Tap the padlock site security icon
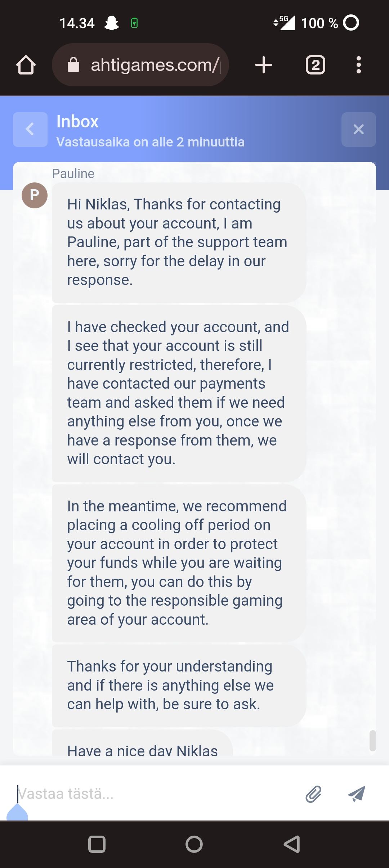 coord(73,65)
